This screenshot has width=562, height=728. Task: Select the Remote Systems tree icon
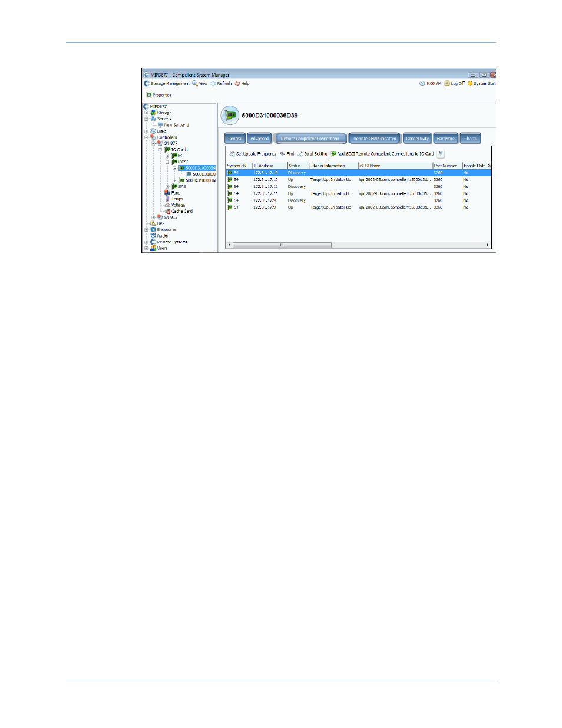(x=153, y=242)
